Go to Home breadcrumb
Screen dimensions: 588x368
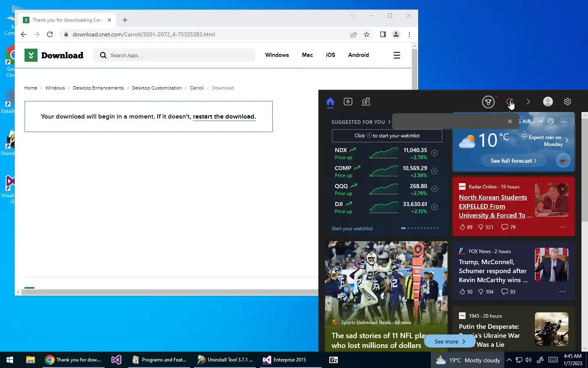(x=31, y=88)
